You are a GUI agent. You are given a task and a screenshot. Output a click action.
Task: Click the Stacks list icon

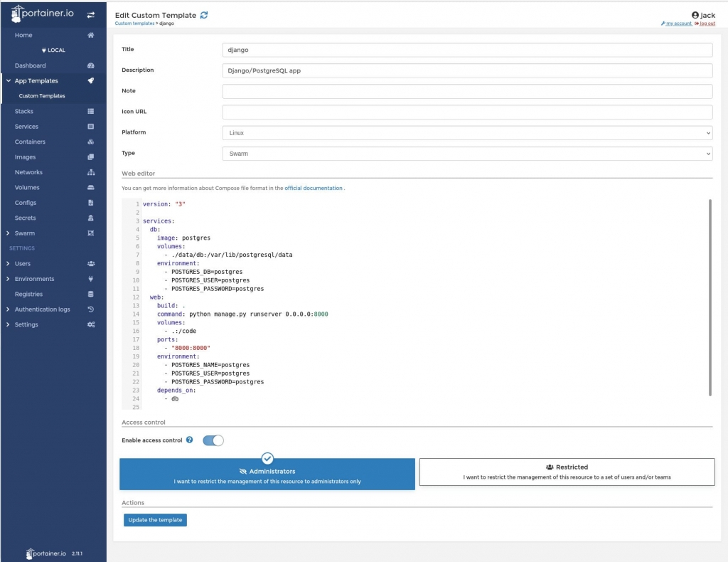click(90, 111)
